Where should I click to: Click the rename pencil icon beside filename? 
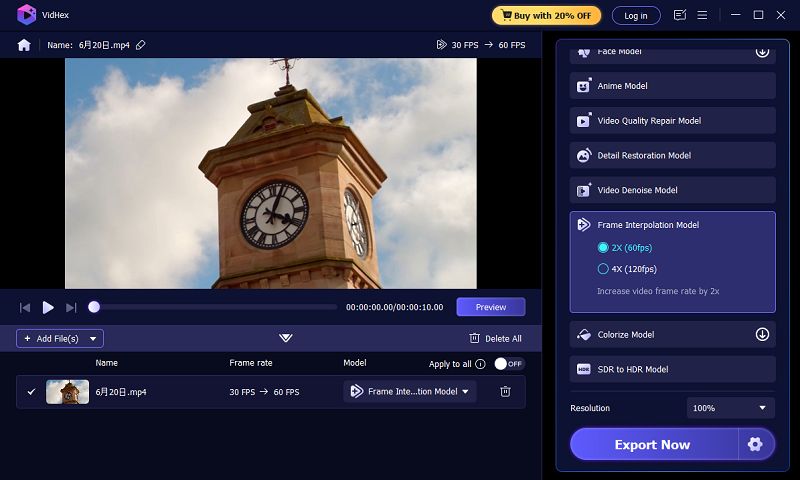pyautogui.click(x=141, y=45)
